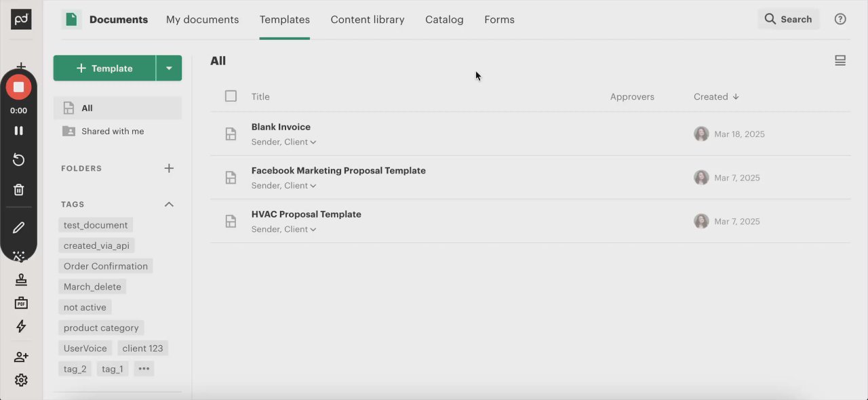
Task: Expand the Template button dropdown arrow
Action: click(169, 68)
